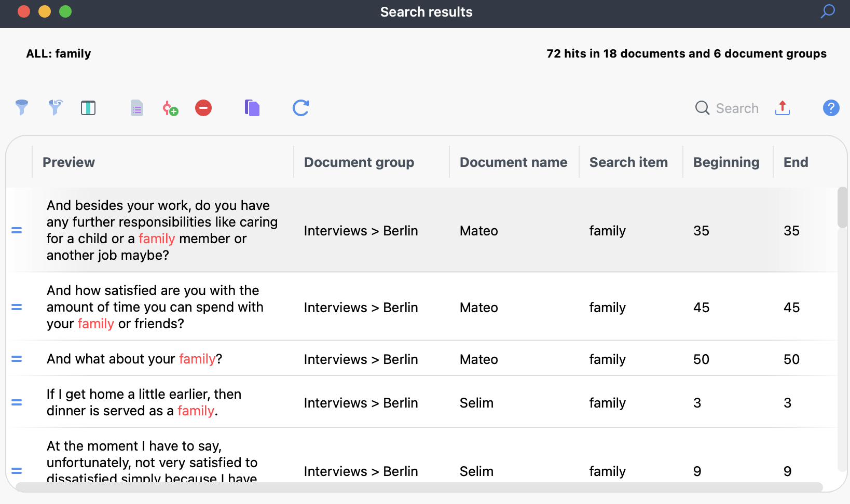Click the row marker icon for Mateo paragraph 35

[17, 230]
